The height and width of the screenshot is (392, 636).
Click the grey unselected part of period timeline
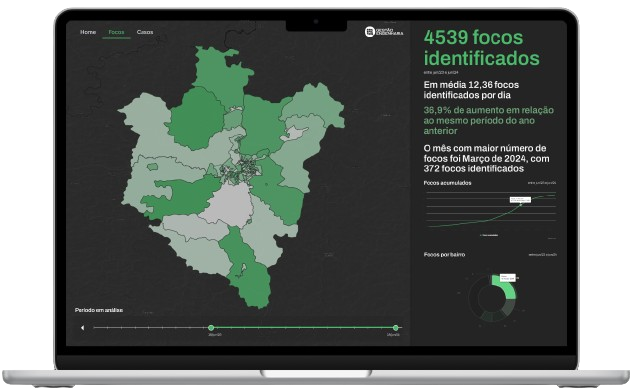click(x=151, y=327)
